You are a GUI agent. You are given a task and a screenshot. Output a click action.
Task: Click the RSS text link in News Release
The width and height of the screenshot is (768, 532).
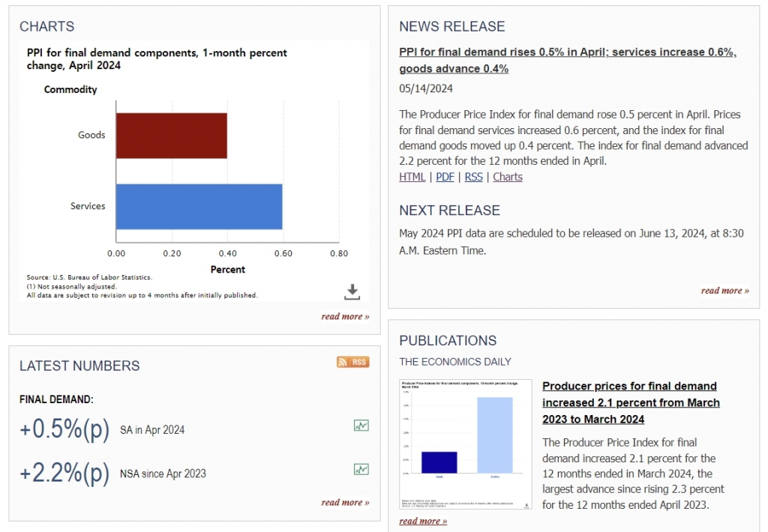(x=473, y=177)
